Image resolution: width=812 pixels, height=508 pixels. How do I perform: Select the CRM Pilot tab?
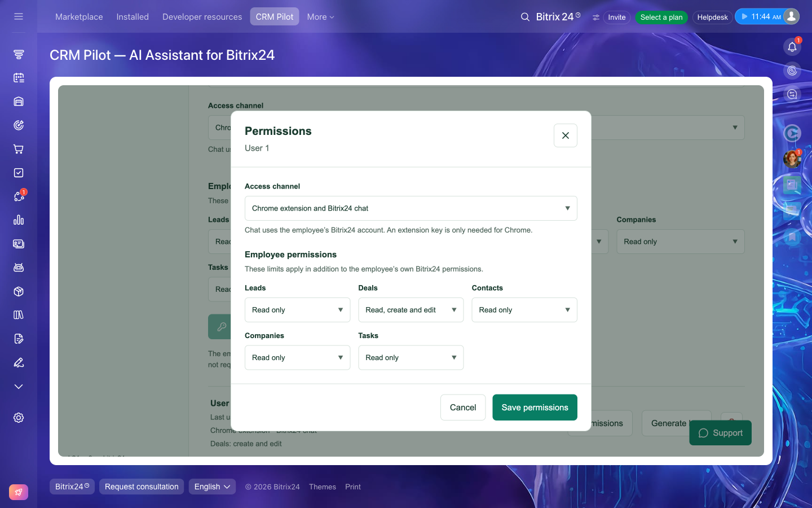pyautogui.click(x=275, y=17)
